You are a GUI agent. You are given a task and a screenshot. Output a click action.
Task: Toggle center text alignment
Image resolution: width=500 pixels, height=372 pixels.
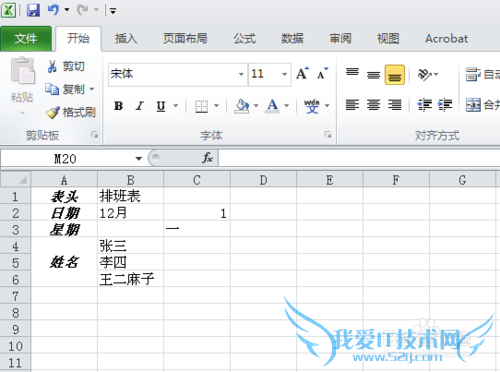click(373, 105)
